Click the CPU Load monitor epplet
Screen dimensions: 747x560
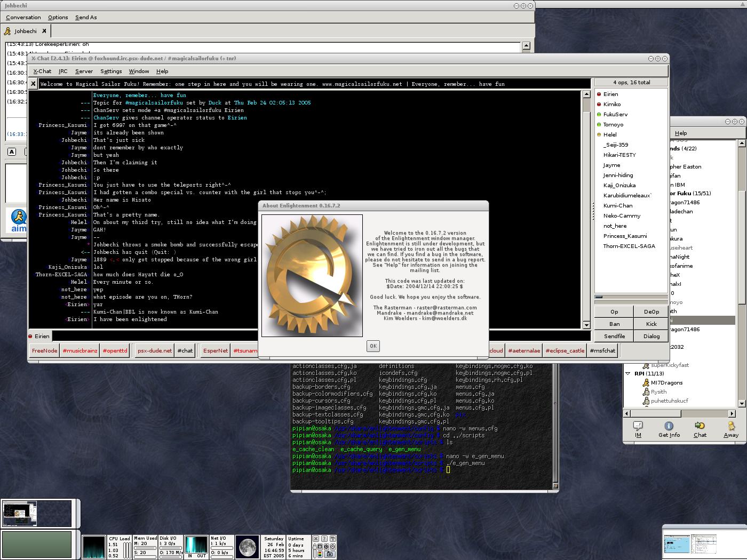coord(120,547)
